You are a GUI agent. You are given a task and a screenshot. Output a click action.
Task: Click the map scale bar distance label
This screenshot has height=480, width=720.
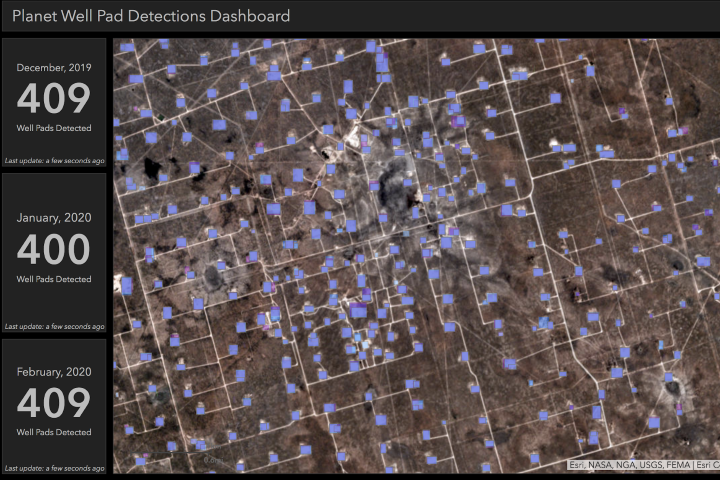click(x=212, y=460)
